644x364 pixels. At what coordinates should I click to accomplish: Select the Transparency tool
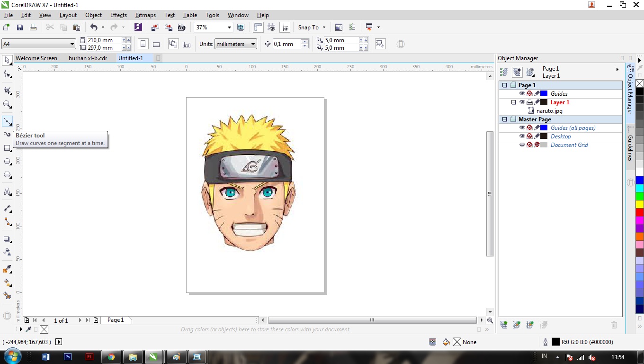coord(7,252)
